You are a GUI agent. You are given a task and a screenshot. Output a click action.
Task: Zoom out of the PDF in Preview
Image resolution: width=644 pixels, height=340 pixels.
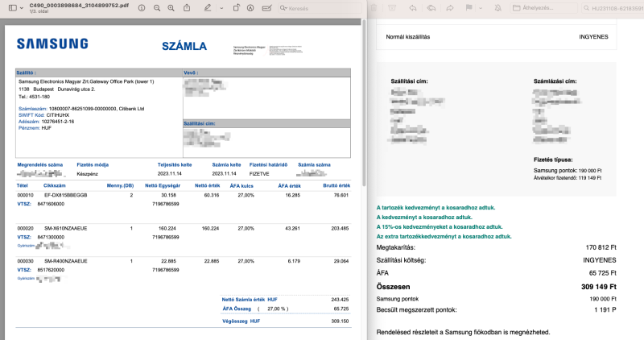157,8
